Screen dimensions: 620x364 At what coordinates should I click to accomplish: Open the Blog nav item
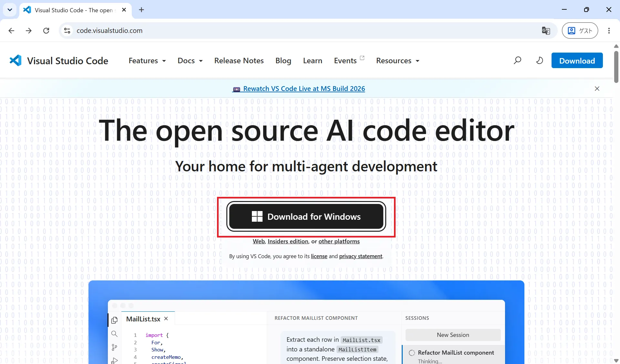coord(283,61)
